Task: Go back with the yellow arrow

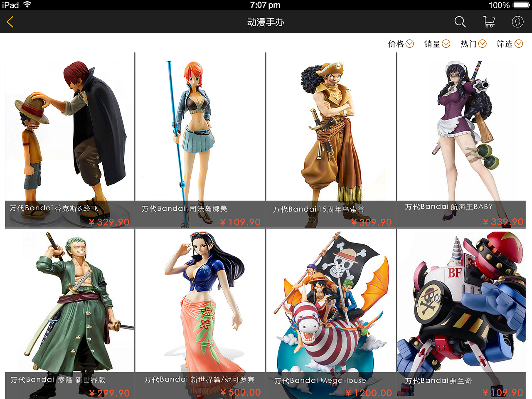Action: coord(10,22)
